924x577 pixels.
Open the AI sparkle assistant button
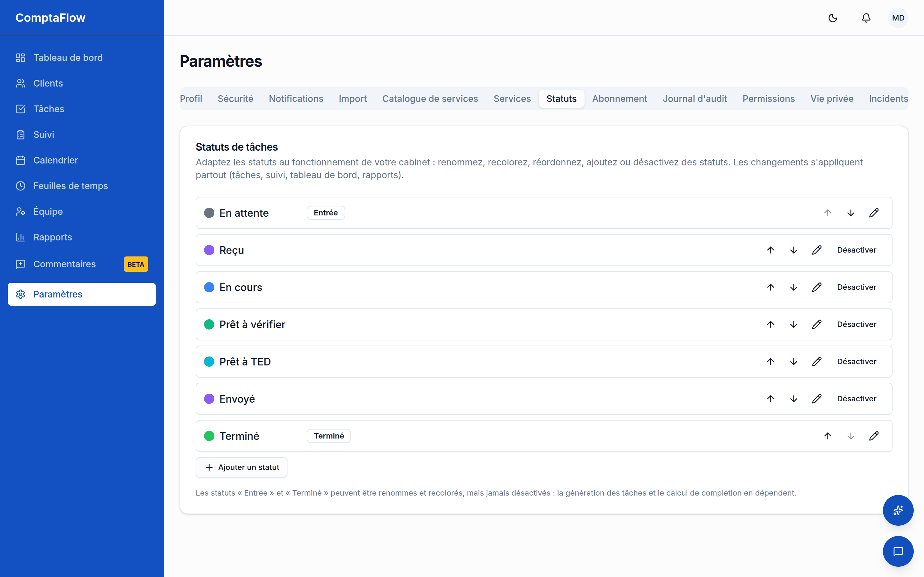898,510
